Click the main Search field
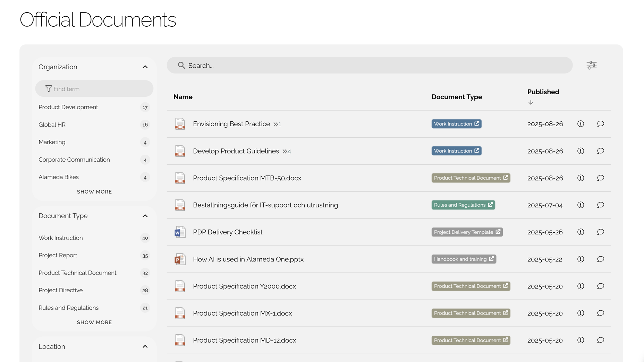The image size is (644, 362). [370, 65]
